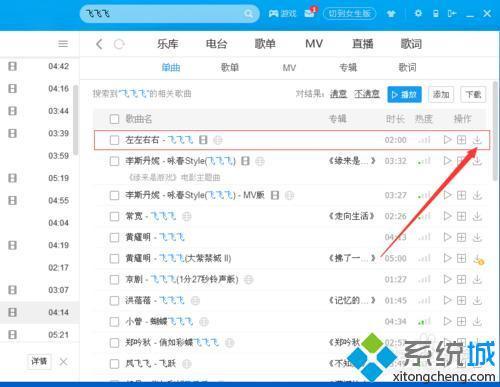
Task: Tick the select-all 歌曲名 checkbox
Action: (x=114, y=119)
